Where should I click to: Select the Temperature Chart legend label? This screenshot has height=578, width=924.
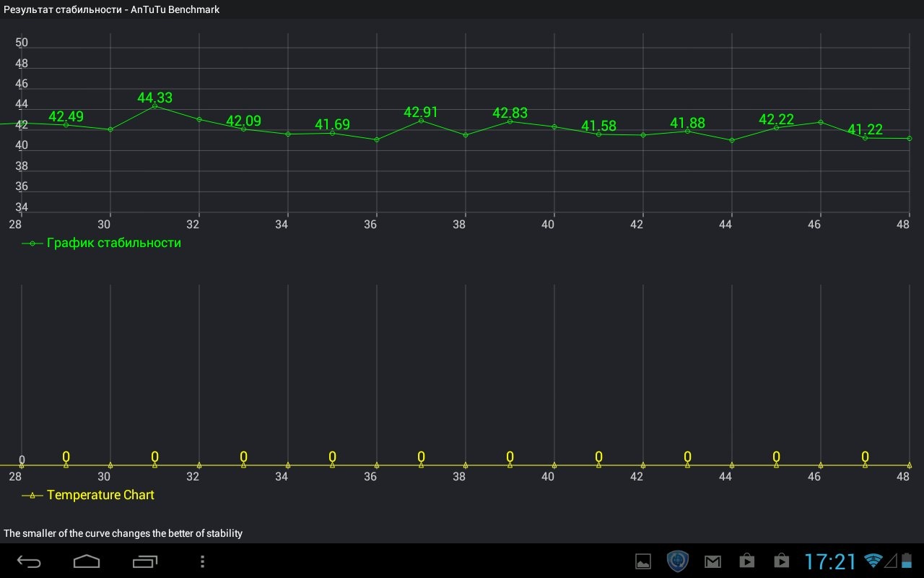click(100, 495)
